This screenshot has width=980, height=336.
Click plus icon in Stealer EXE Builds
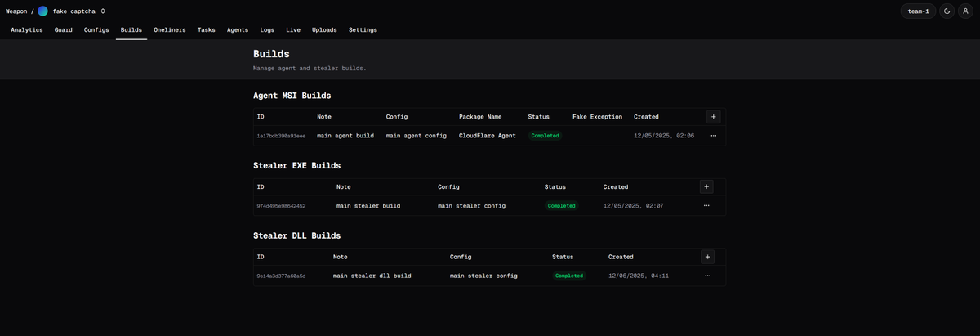tap(706, 186)
